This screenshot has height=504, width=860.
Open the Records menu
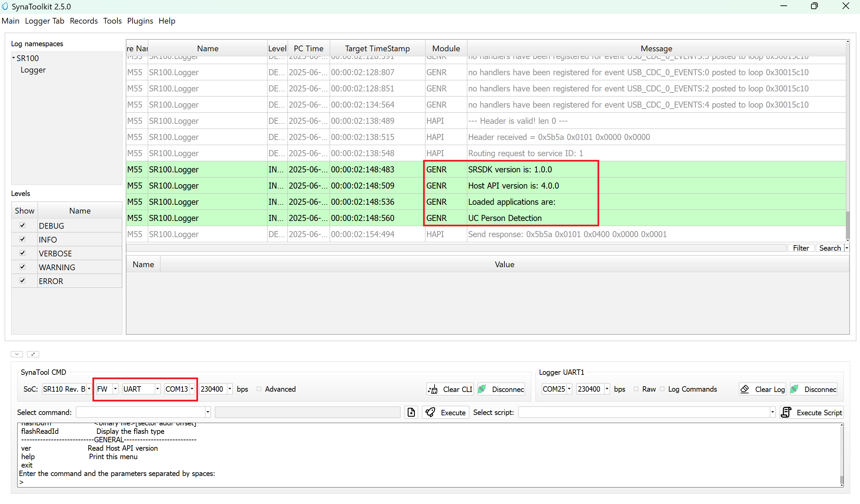[x=84, y=21]
